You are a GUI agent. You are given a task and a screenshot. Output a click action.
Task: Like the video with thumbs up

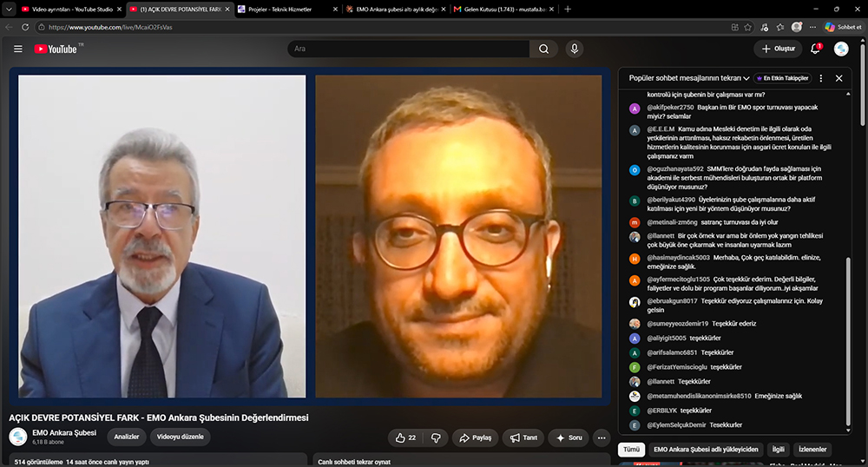click(x=405, y=437)
